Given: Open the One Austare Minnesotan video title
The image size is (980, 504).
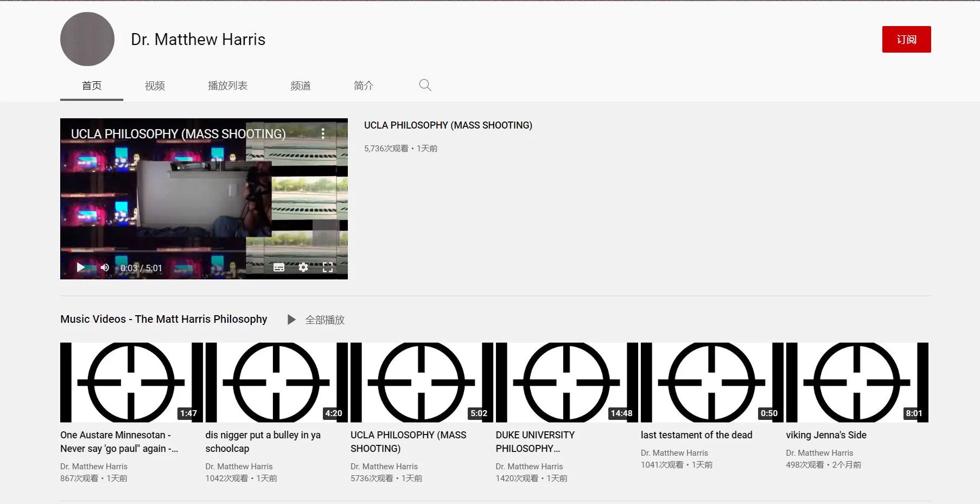Looking at the screenshot, I should point(119,442).
